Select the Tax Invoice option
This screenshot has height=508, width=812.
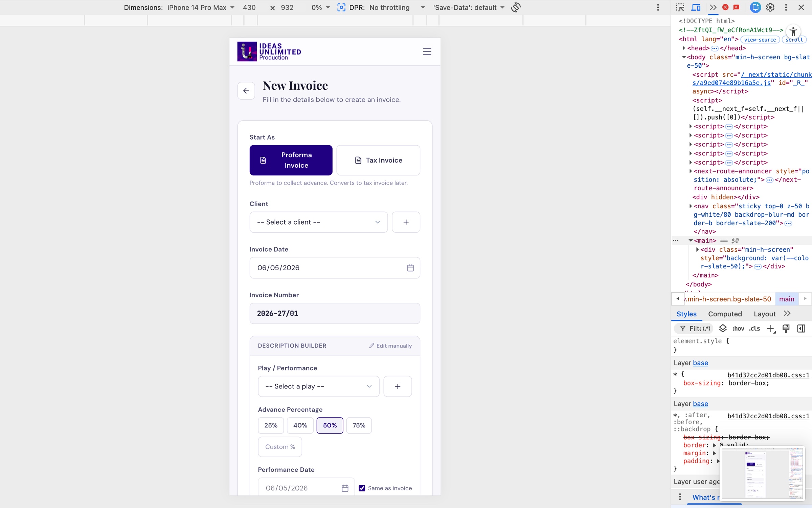(x=378, y=160)
